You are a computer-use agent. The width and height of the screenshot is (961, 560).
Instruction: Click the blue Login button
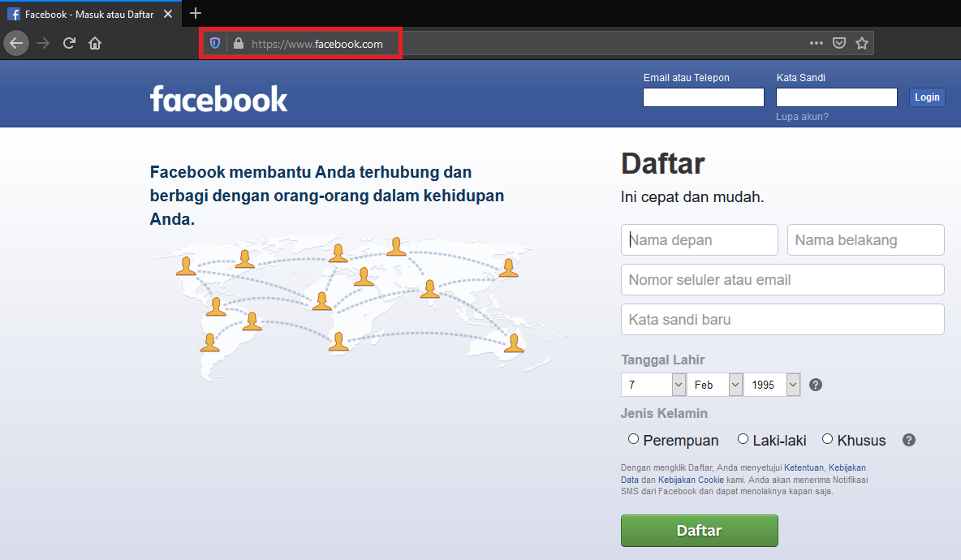click(927, 97)
